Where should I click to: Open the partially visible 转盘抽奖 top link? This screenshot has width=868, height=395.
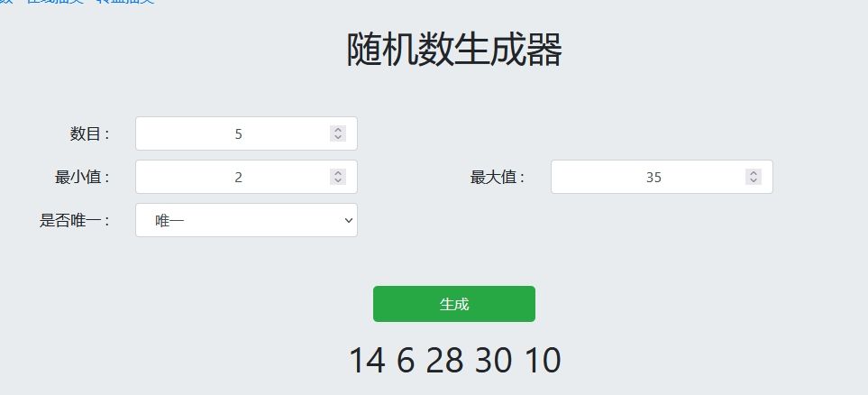point(125,2)
